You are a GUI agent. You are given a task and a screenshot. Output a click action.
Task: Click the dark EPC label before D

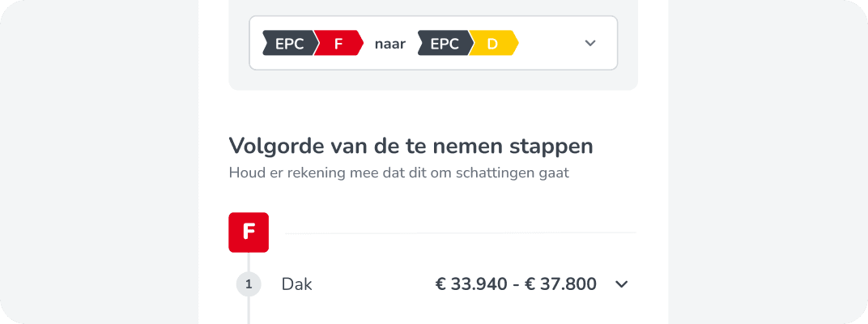pos(444,44)
